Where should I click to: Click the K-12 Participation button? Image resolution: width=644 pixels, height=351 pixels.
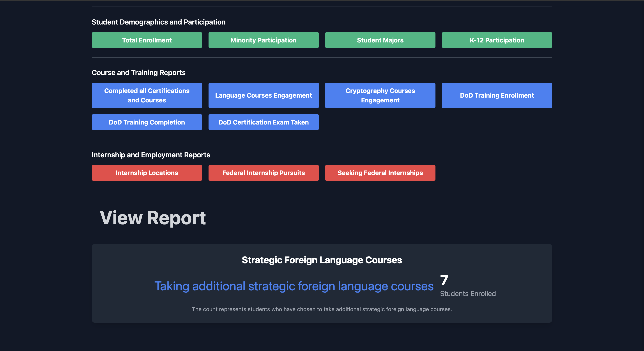497,40
